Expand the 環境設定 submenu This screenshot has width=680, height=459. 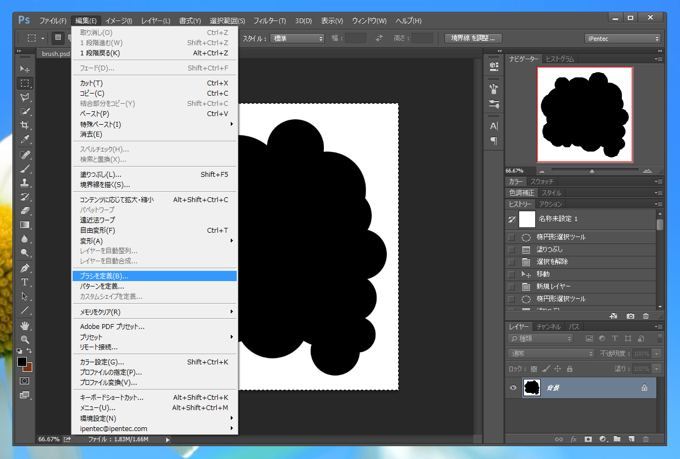pos(155,418)
